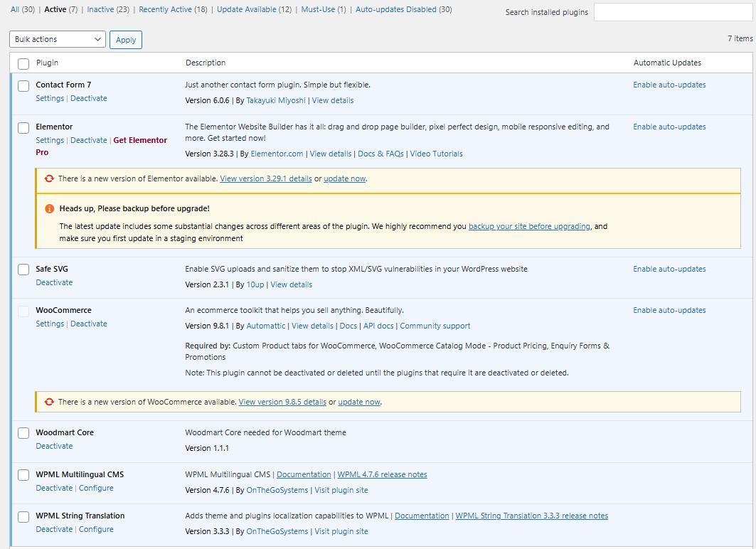Open WooCommerce Community support
Screen dimensions: 756x549
click(435, 326)
